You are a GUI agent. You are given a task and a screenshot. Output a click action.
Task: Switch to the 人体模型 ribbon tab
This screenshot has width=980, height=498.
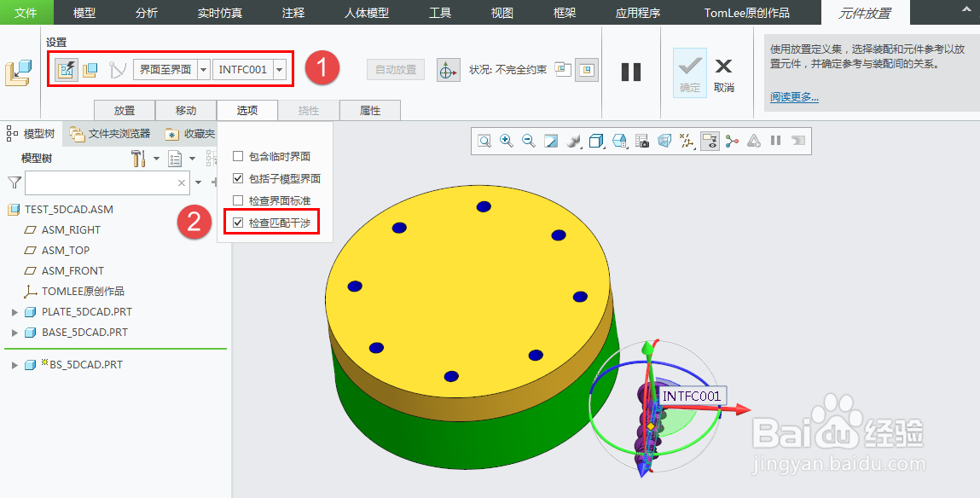coord(366,13)
